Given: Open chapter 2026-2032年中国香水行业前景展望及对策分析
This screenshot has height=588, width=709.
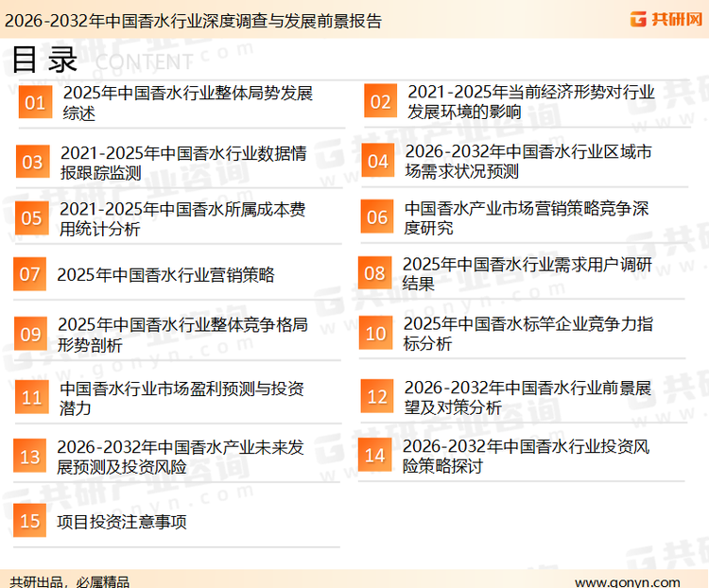Looking at the screenshot, I should pyautogui.click(x=527, y=397).
